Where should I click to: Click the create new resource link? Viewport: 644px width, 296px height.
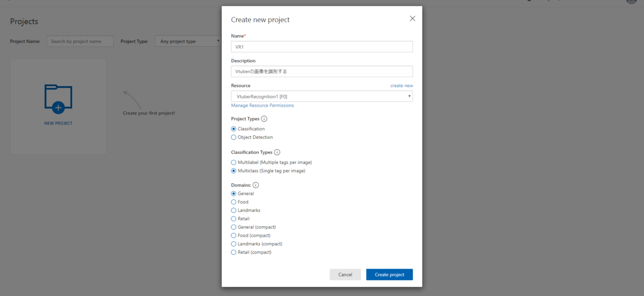coord(401,86)
